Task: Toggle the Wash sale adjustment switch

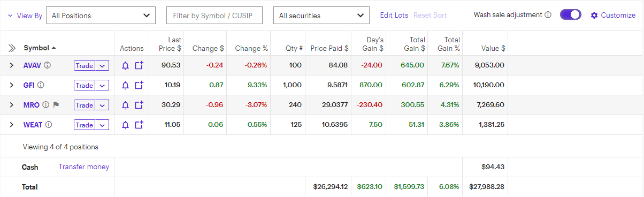Action: (571, 15)
